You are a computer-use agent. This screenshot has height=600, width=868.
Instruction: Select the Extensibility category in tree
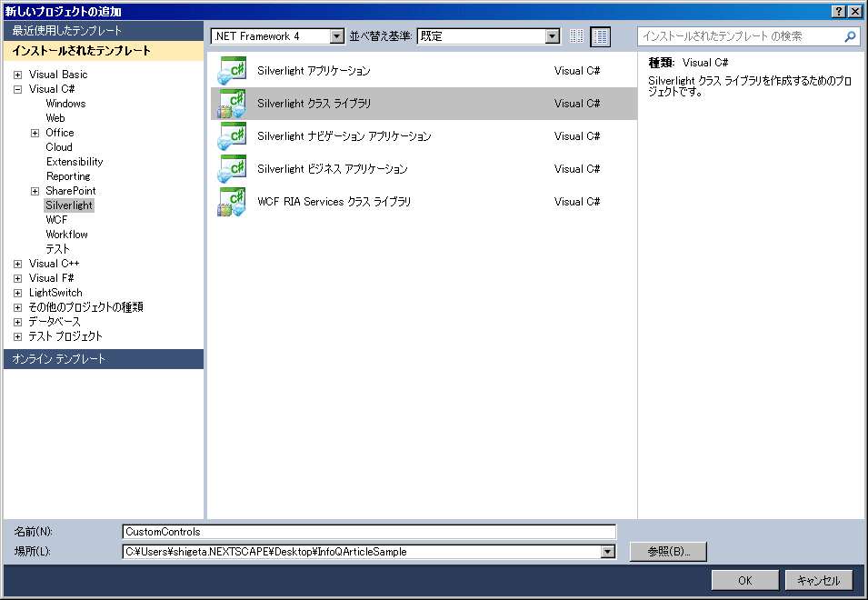[75, 162]
